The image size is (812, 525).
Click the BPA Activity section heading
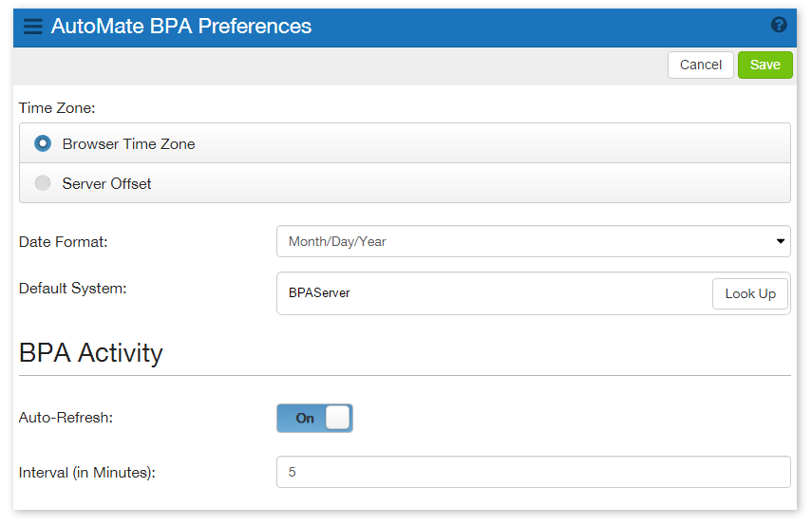[x=91, y=353]
